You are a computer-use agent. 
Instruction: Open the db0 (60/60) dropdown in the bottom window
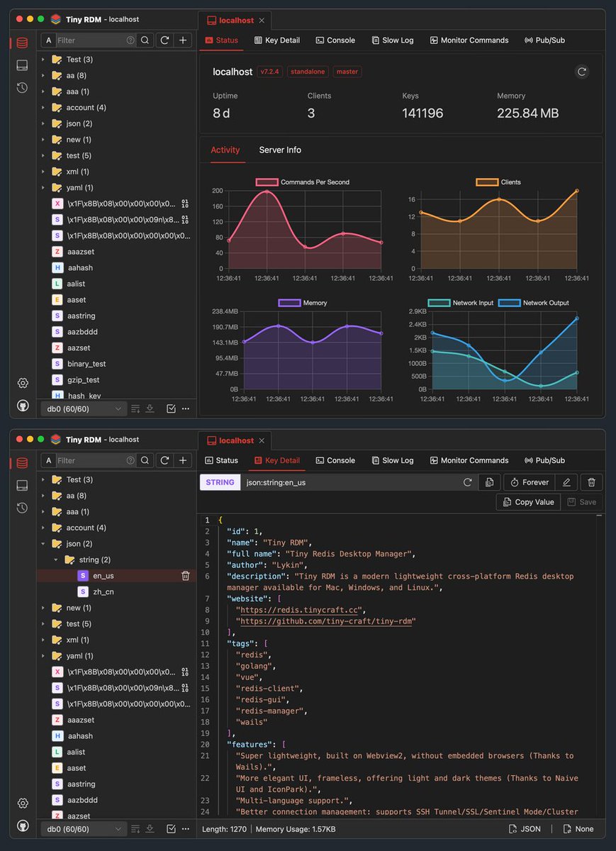(x=84, y=828)
